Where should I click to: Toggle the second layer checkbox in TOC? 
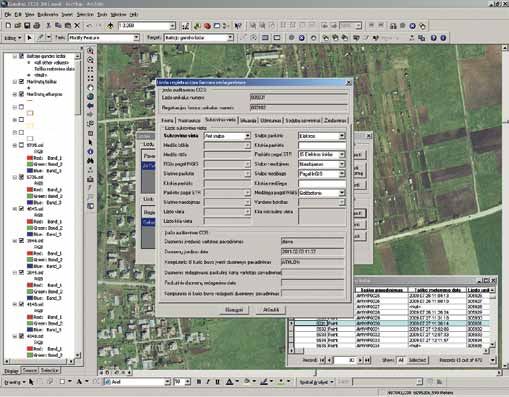(x=22, y=82)
